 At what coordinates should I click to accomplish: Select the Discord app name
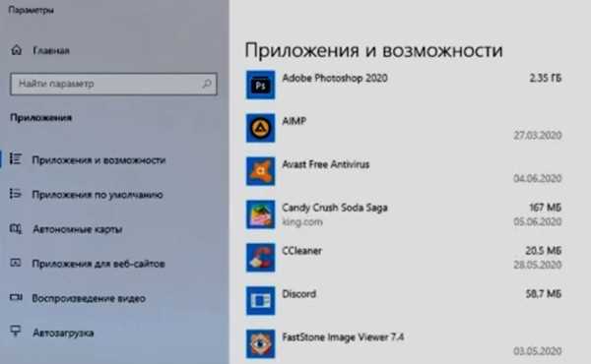[x=298, y=294]
